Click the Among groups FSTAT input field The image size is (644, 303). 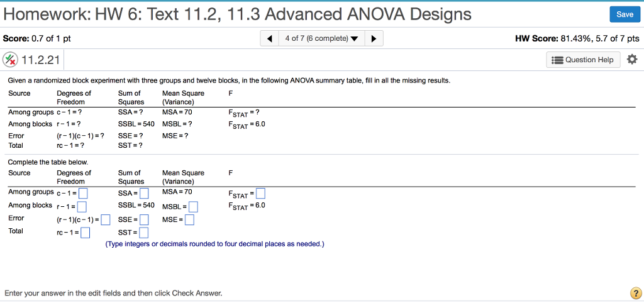click(x=261, y=193)
